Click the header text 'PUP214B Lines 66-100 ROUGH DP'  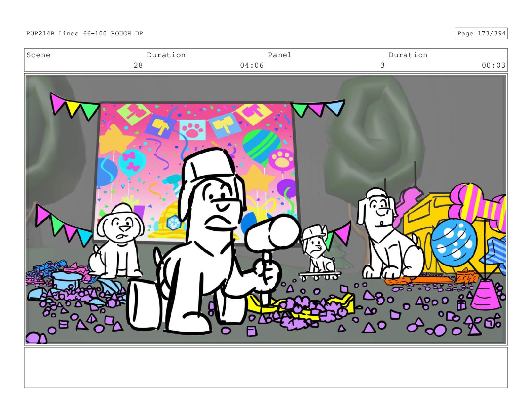coord(84,33)
